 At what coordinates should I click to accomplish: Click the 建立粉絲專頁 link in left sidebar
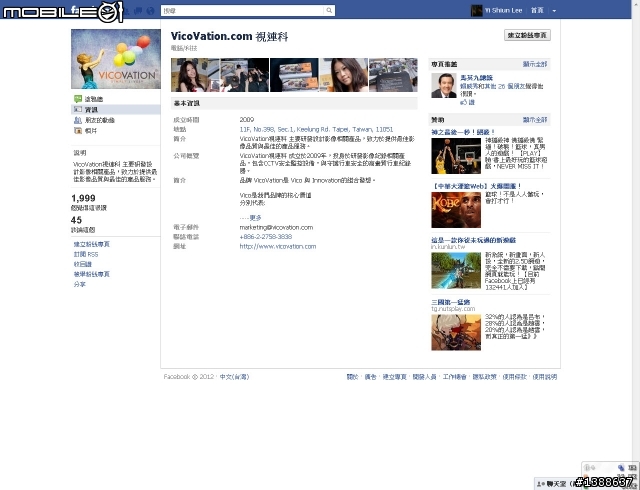coord(91,244)
